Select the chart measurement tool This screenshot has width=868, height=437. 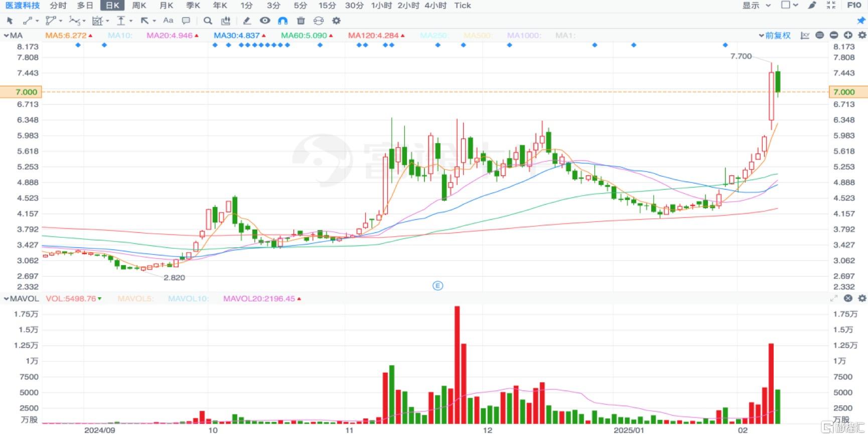click(97, 21)
